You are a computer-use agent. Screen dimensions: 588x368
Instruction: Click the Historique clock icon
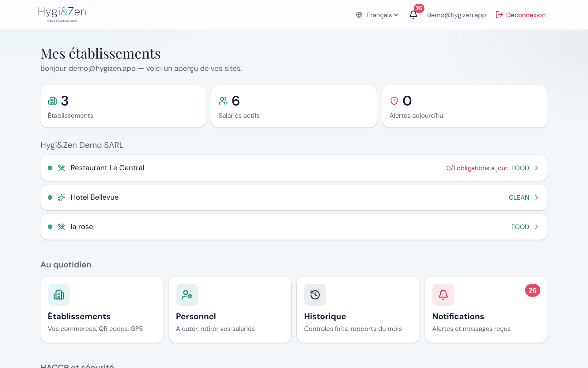(x=315, y=295)
